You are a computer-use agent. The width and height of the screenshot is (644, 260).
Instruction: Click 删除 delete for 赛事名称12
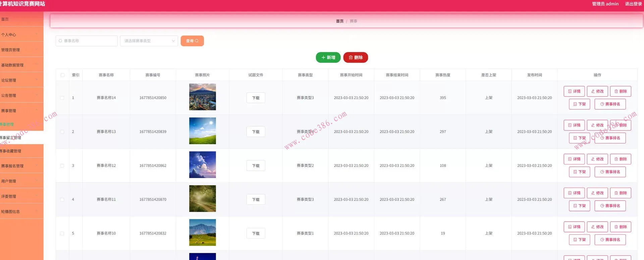pos(621,159)
